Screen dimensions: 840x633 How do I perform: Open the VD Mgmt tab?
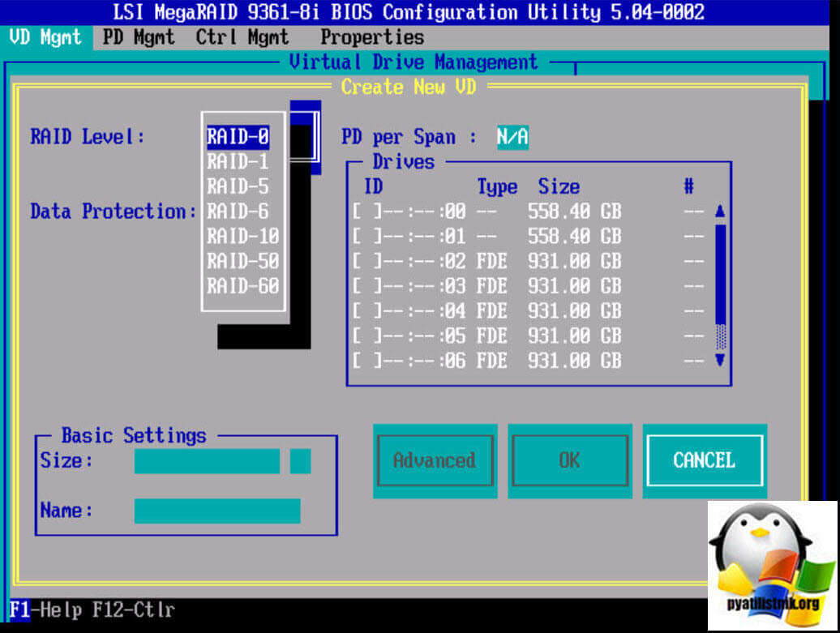pyautogui.click(x=45, y=37)
